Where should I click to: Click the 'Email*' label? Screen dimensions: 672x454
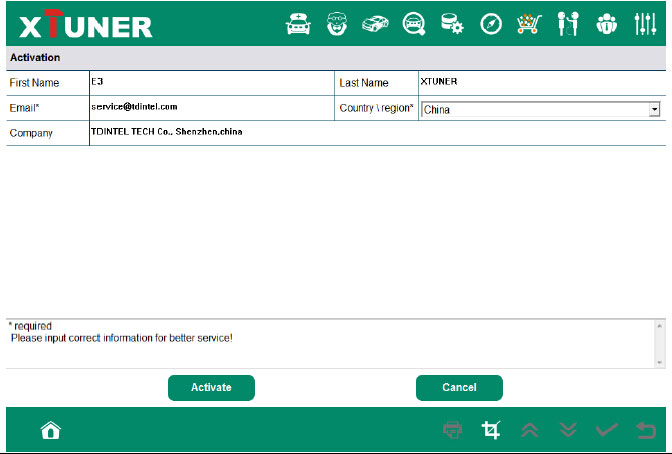24,108
